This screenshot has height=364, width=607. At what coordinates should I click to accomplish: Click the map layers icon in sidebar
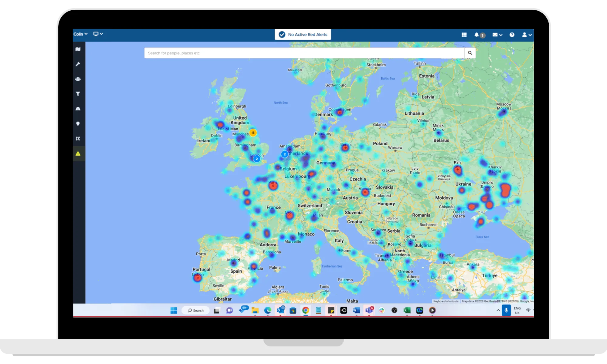78,49
